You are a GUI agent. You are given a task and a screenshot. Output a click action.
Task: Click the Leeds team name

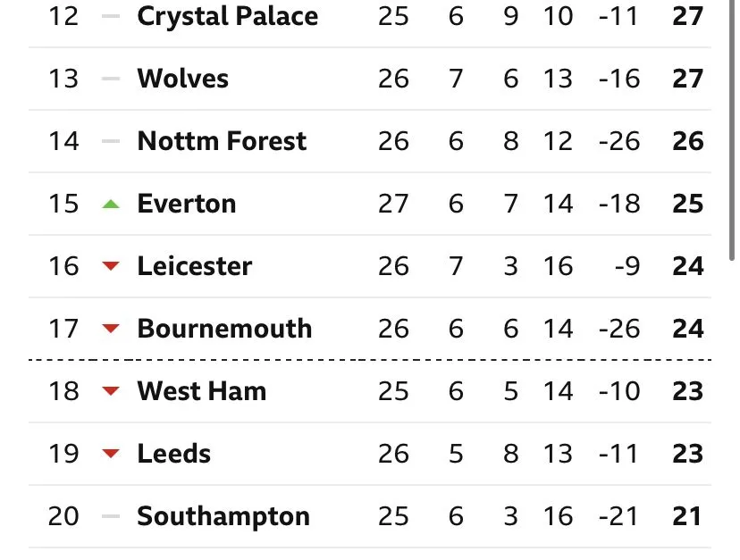point(173,454)
